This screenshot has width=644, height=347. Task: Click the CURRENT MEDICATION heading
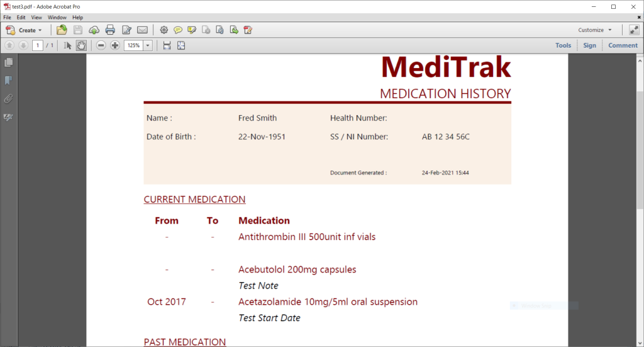[x=194, y=200]
